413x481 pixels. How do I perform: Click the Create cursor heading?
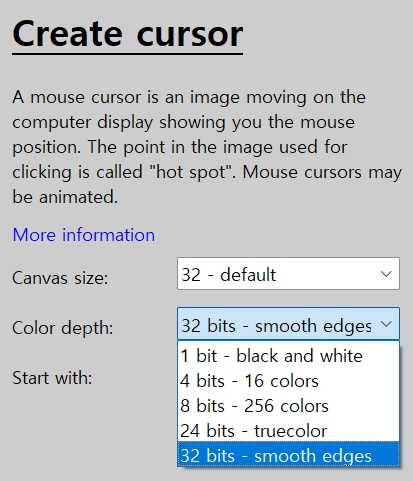pos(128,34)
